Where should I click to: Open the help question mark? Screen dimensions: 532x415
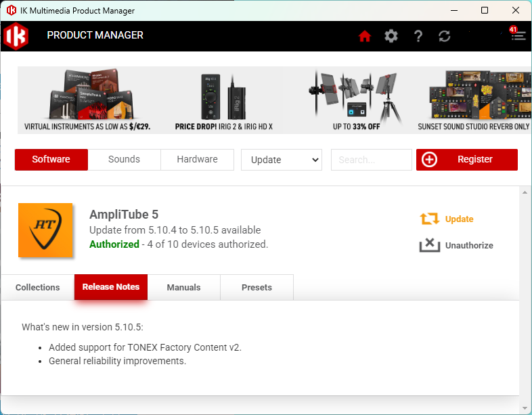[418, 36]
